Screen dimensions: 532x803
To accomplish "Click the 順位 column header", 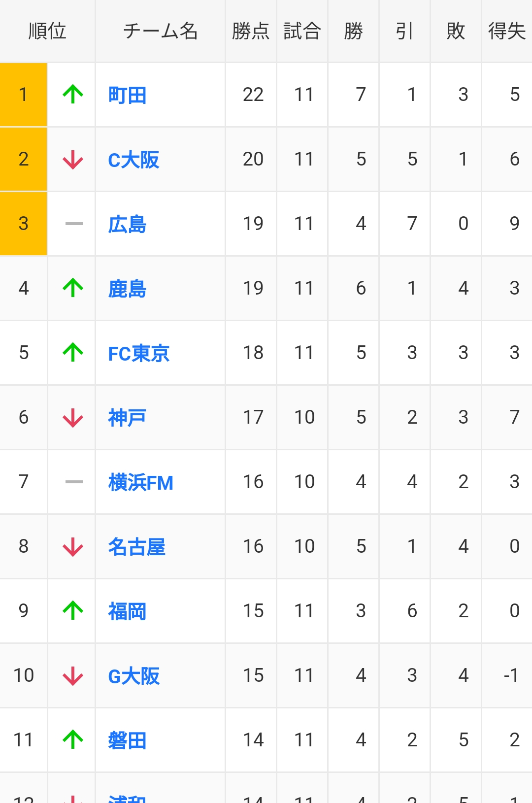I will click(47, 31).
